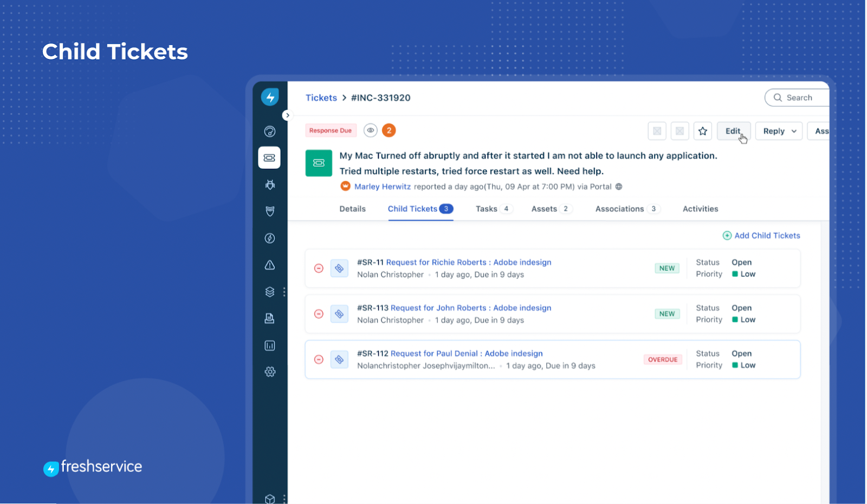This screenshot has width=867, height=504.
Task: Click the second blank toolbar icon next to star
Action: [x=680, y=131]
